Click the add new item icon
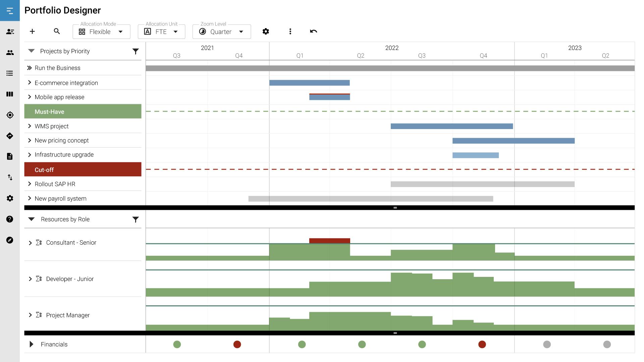644x362 pixels. 32,32
